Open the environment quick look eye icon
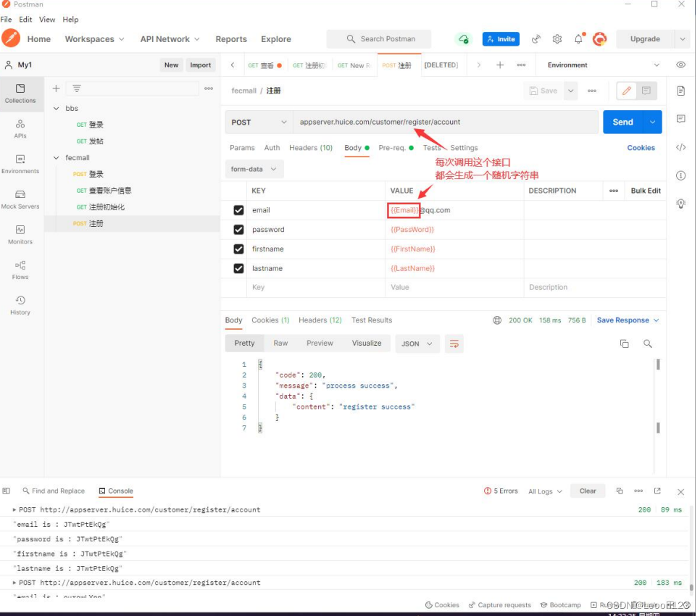This screenshot has height=616, width=700. pyautogui.click(x=680, y=64)
